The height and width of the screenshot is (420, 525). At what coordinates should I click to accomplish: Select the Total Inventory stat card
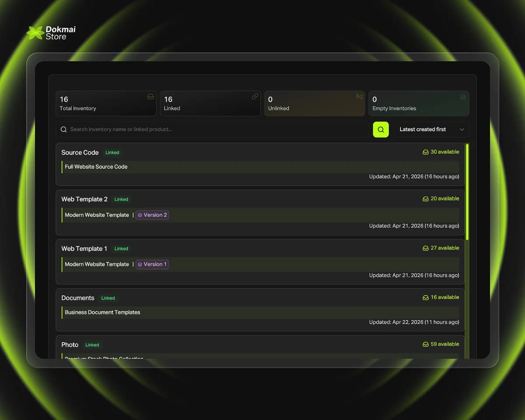[x=105, y=104]
